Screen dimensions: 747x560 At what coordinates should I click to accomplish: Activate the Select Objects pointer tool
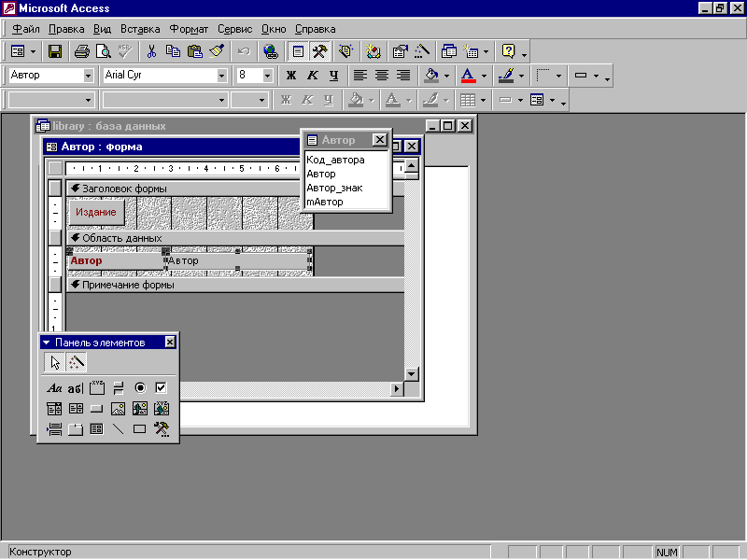click(55, 362)
